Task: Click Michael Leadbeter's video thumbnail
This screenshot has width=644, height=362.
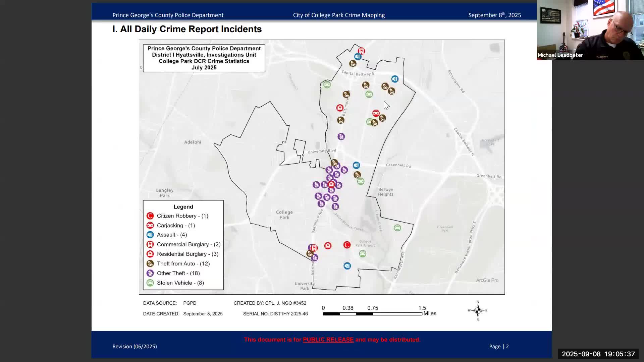Action: pyautogui.click(x=590, y=30)
